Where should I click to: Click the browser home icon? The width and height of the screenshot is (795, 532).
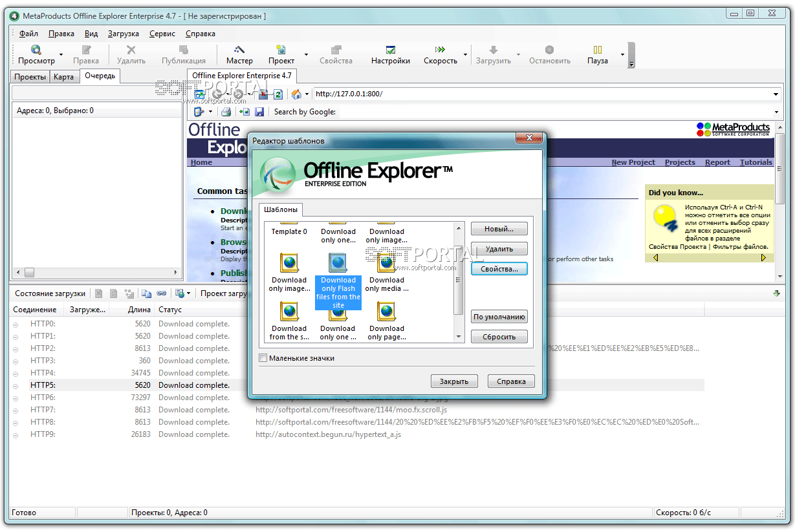point(296,94)
